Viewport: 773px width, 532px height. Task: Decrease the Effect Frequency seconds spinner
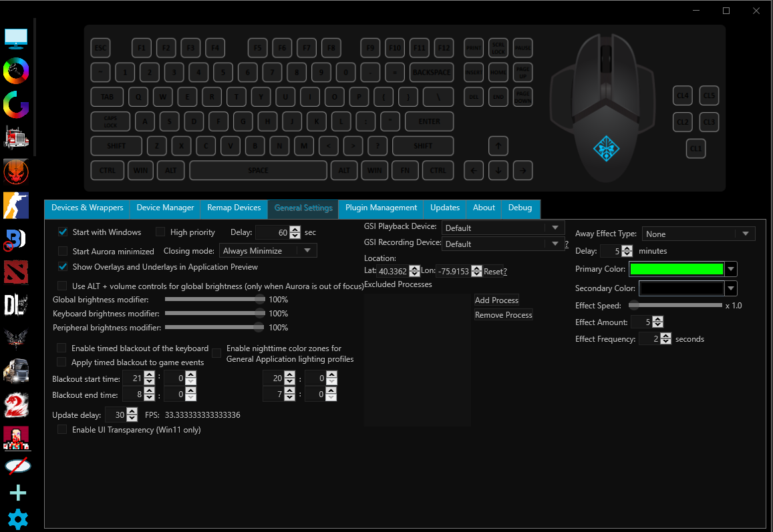665,341
